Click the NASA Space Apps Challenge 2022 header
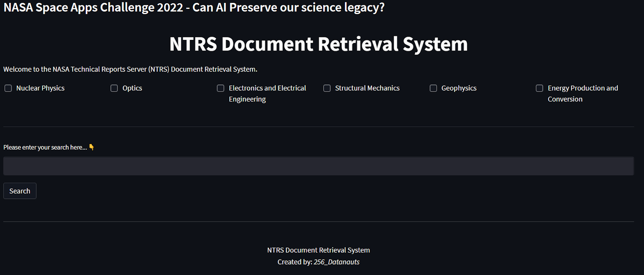 tap(194, 8)
